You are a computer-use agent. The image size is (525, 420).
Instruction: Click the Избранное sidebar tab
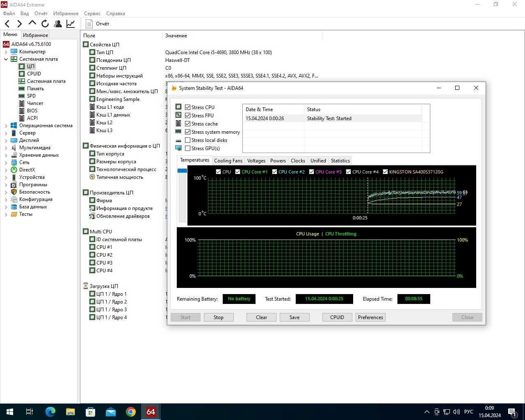click(x=35, y=35)
